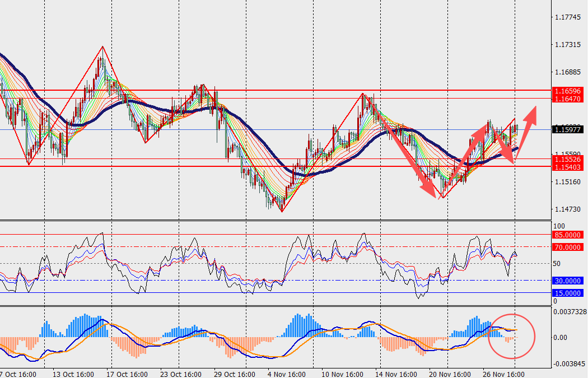Screen dimensions: 588x378
Task: Click the 4 Nov 16:00 date label
Action: coord(286,374)
